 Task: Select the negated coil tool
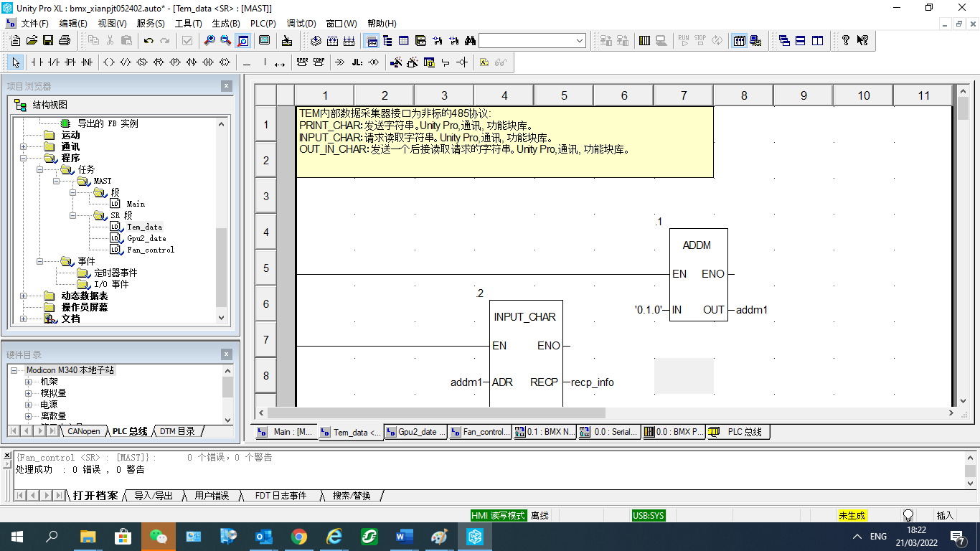click(126, 62)
